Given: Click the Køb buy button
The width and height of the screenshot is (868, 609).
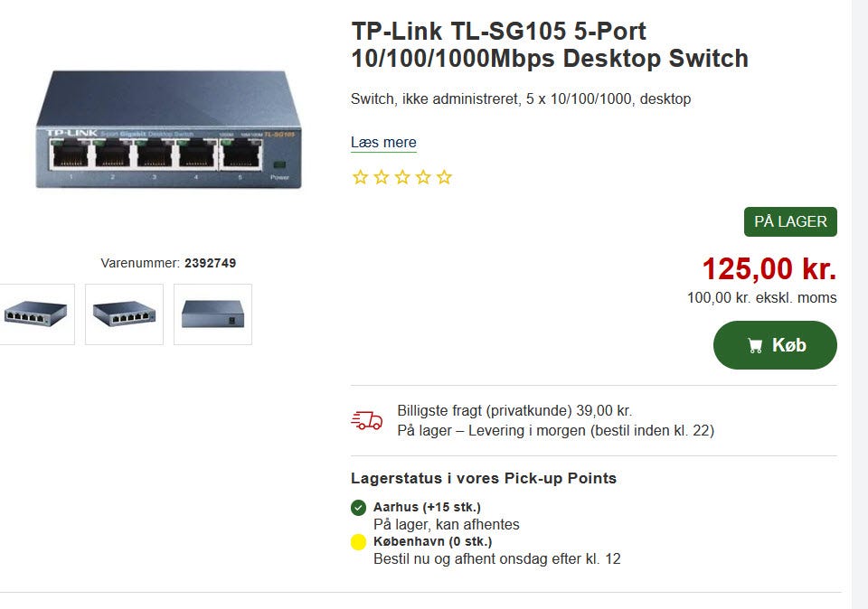Looking at the screenshot, I should tap(775, 345).
